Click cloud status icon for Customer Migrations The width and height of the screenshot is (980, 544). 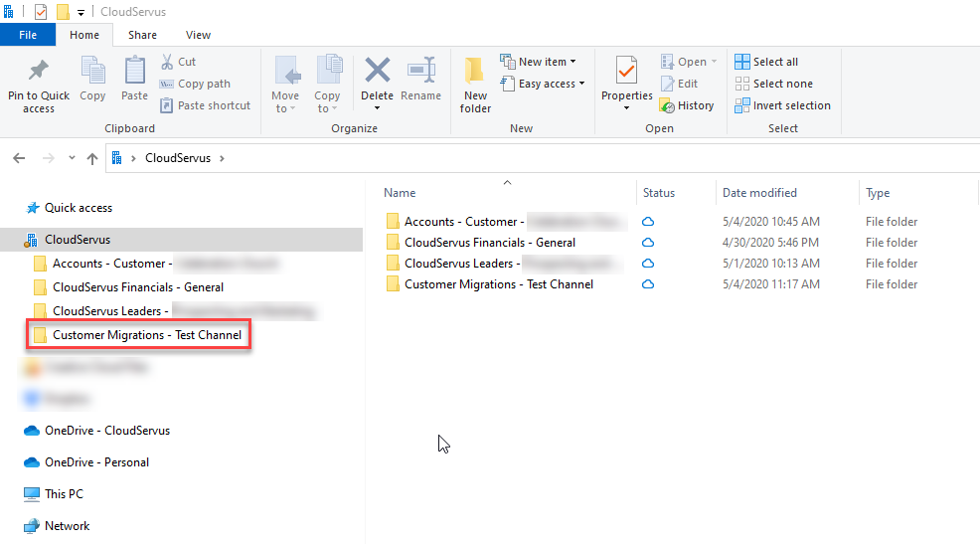tap(648, 284)
